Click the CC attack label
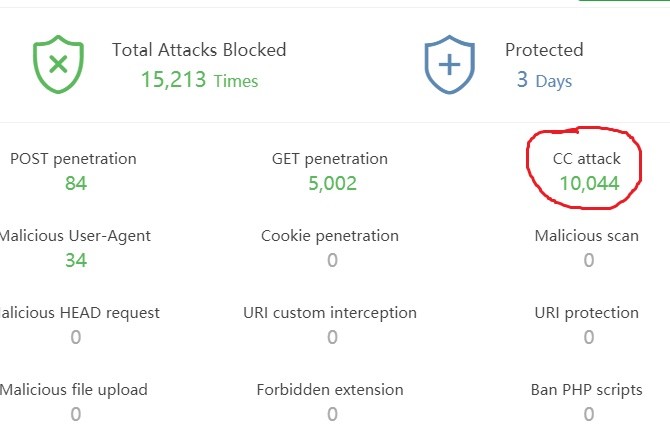This screenshot has height=433, width=670. [x=586, y=158]
